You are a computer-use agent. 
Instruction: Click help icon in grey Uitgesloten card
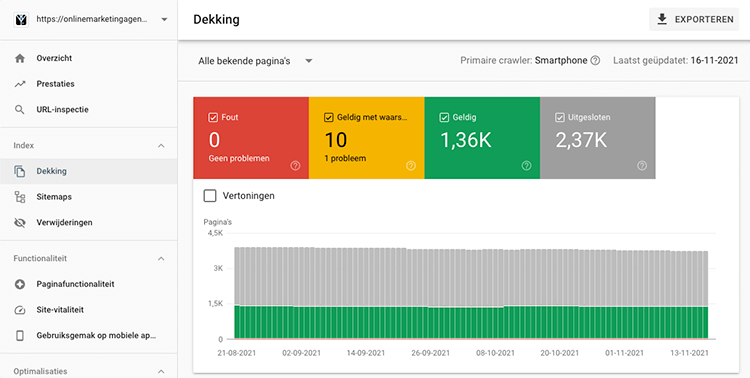click(642, 166)
